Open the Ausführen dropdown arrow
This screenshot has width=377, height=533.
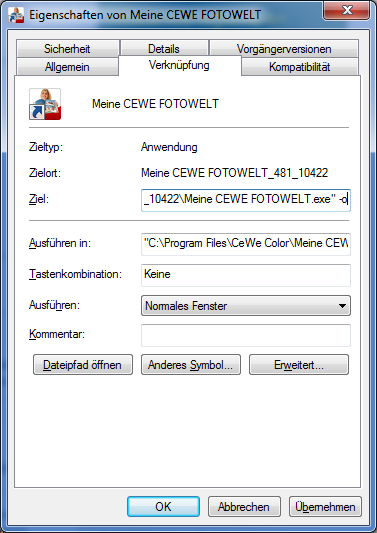[x=342, y=306]
